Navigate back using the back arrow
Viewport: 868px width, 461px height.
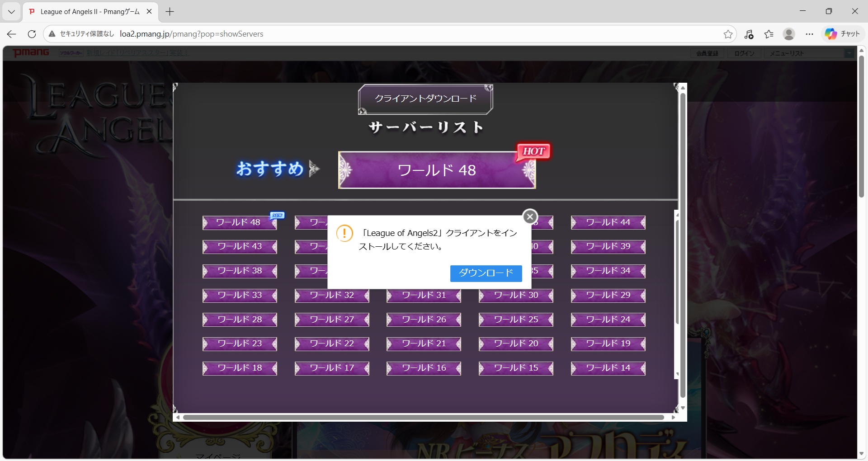coord(11,34)
